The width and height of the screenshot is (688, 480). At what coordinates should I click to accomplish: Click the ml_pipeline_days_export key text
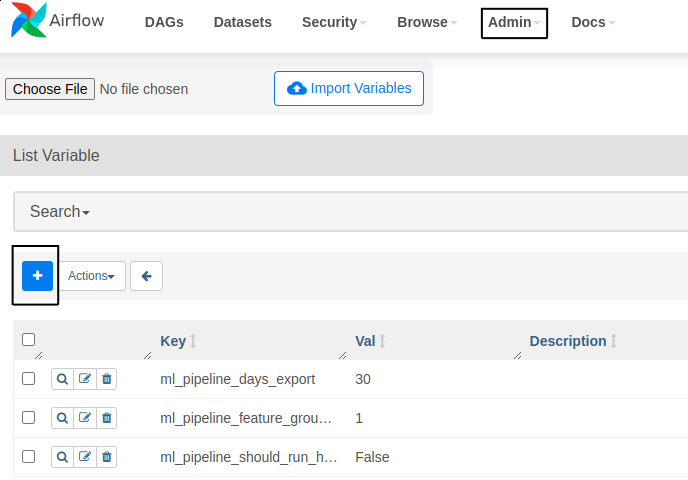237,379
